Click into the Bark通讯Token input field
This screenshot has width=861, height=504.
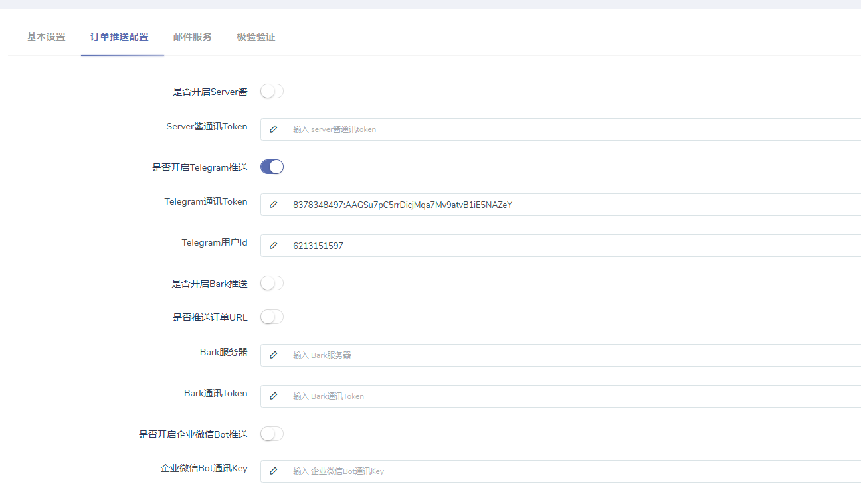573,396
